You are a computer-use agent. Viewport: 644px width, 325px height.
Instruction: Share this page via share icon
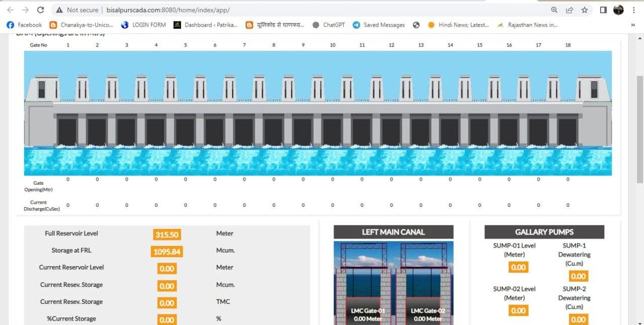pos(570,10)
